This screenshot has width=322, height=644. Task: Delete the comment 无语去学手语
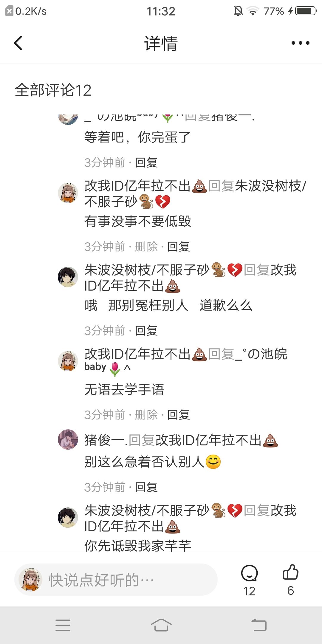pyautogui.click(x=146, y=415)
